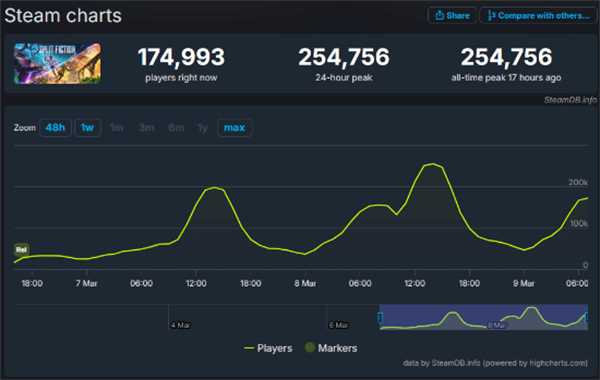
Task: Click the Share button
Action: click(x=452, y=15)
